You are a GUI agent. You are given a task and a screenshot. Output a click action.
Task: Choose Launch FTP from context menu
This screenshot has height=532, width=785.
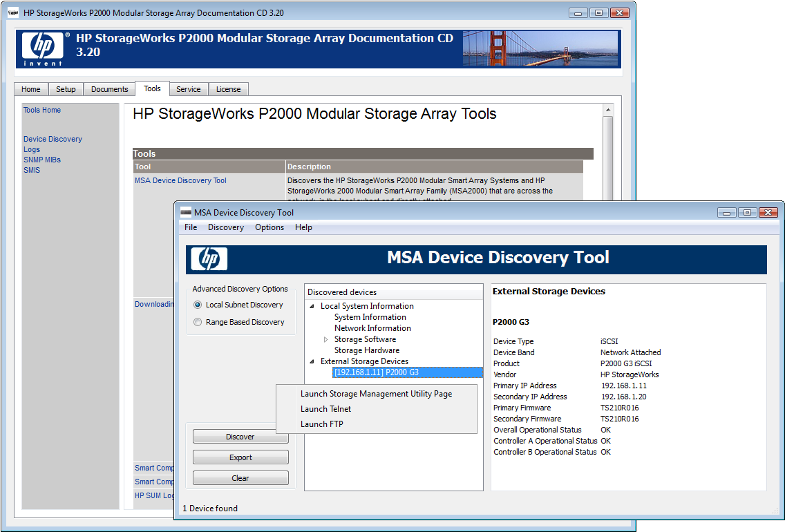[377, 424]
